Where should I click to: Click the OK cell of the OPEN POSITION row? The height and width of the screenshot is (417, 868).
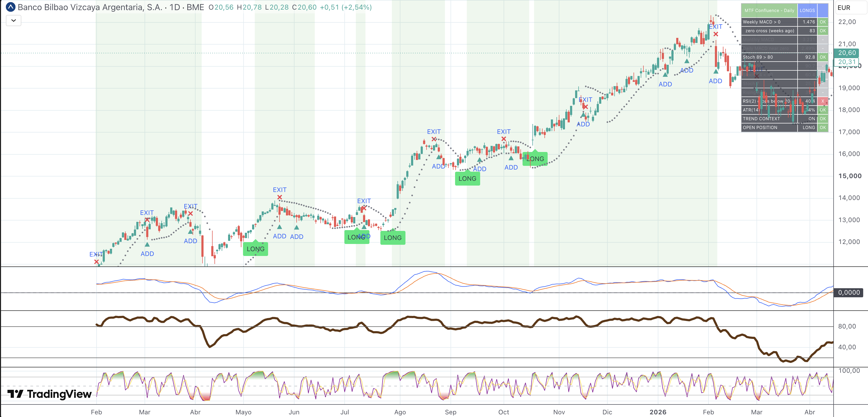(x=822, y=127)
